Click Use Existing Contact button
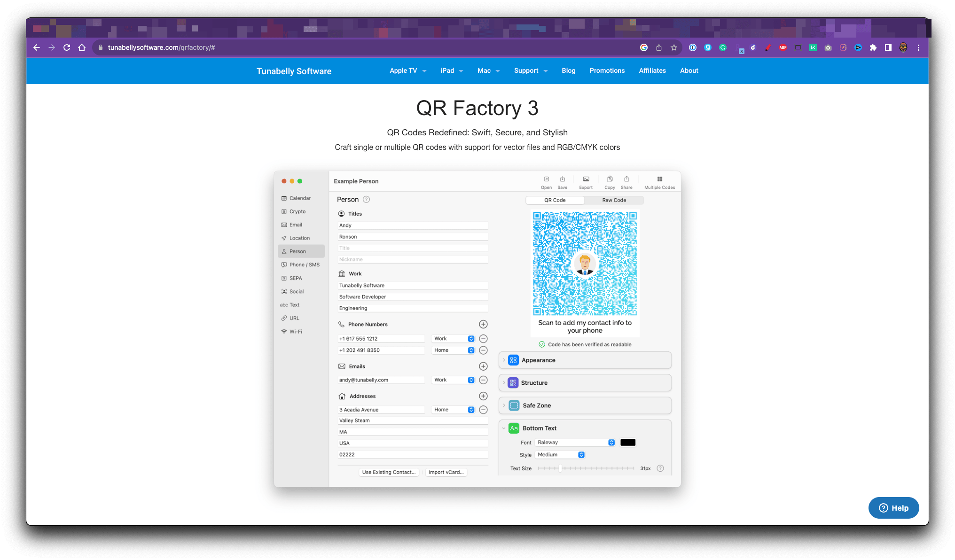The image size is (955, 560). 389,473
